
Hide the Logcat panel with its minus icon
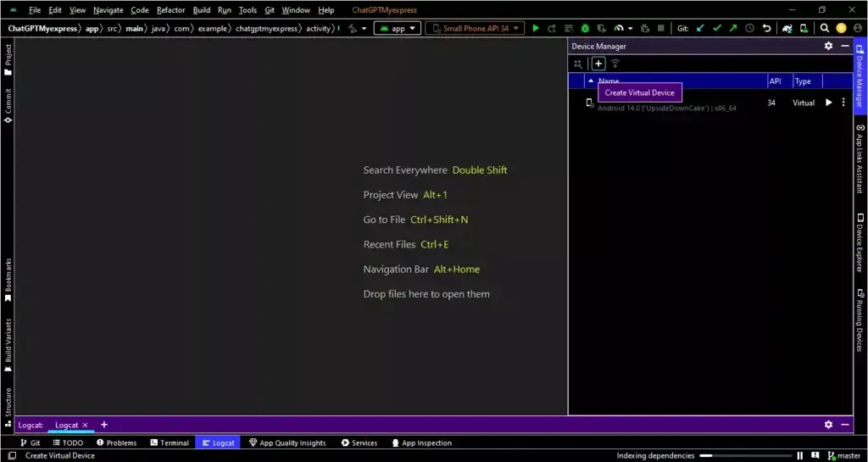pos(845,425)
